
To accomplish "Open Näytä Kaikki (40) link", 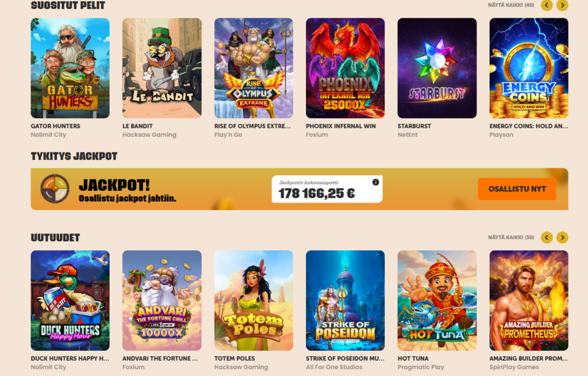I will [x=510, y=5].
